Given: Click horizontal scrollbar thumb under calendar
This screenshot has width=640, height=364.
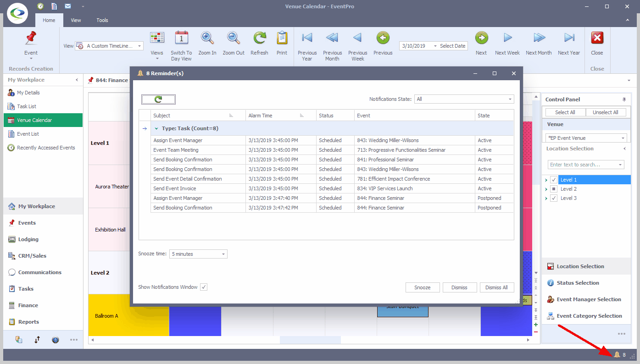Looking at the screenshot, I should (x=310, y=340).
